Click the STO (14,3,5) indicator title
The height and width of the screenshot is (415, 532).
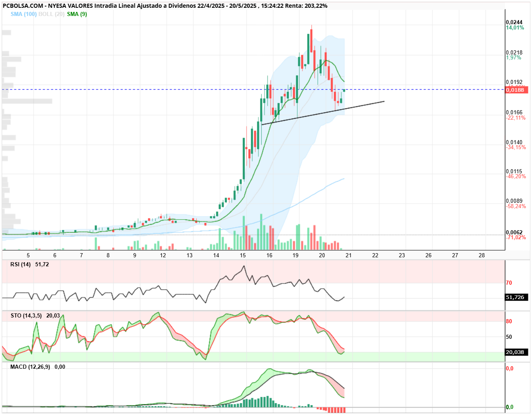click(x=26, y=315)
